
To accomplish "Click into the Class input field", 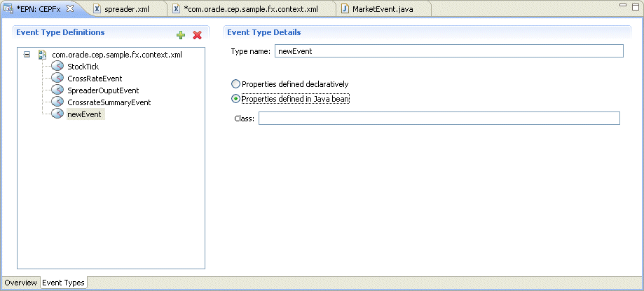I will click(439, 119).
